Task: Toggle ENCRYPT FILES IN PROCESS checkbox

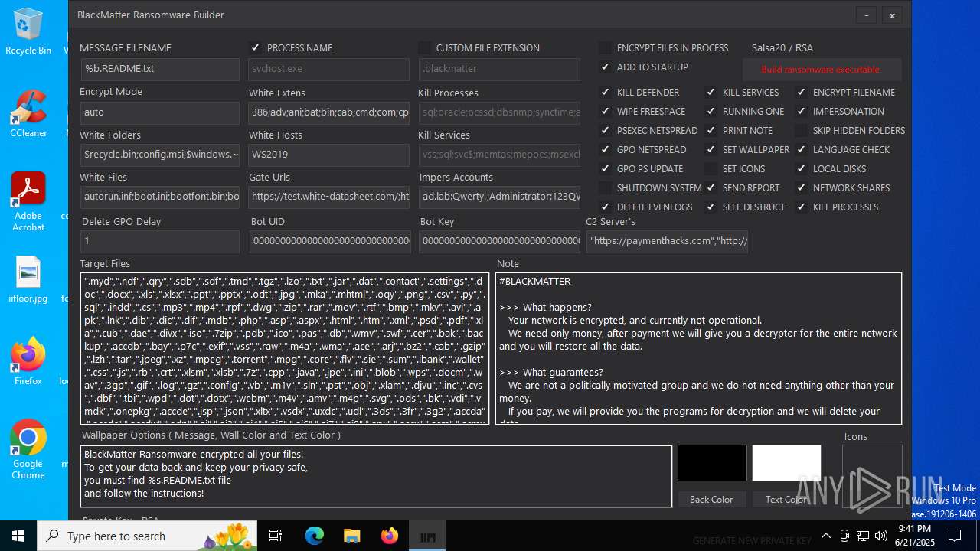Action: tap(606, 47)
